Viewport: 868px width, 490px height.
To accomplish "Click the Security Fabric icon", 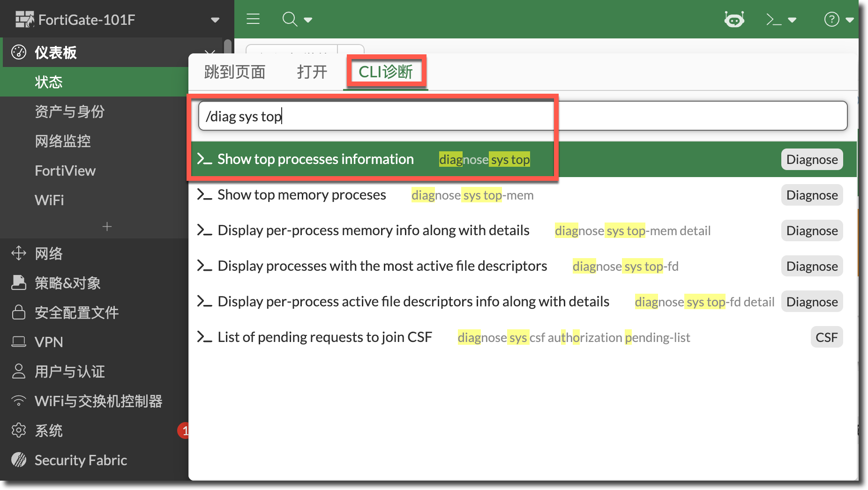I will coord(19,460).
